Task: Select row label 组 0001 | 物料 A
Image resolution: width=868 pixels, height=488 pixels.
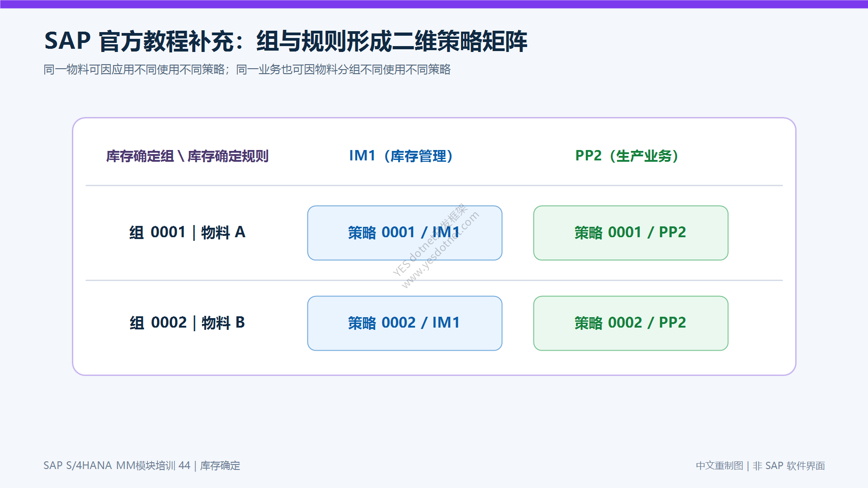Action: [187, 233]
